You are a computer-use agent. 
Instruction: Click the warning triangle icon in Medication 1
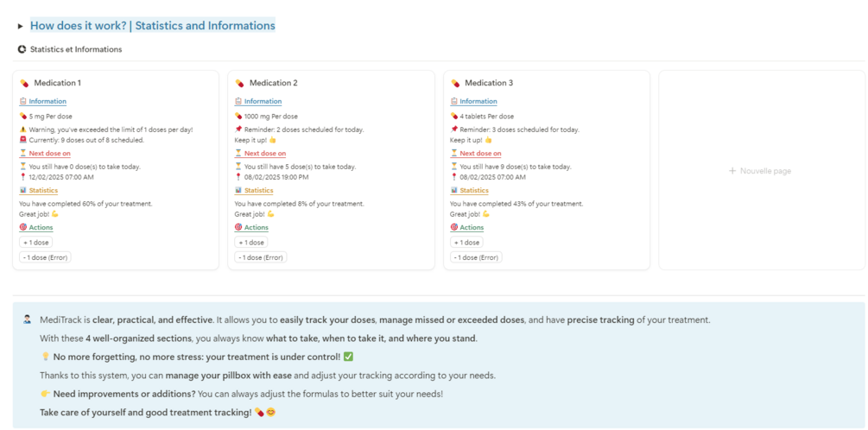click(x=22, y=130)
